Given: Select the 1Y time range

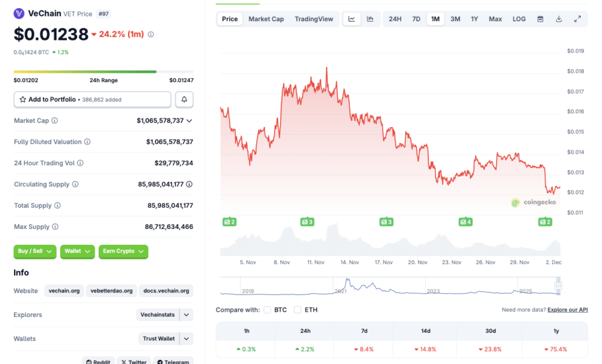Looking at the screenshot, I should 474,18.
